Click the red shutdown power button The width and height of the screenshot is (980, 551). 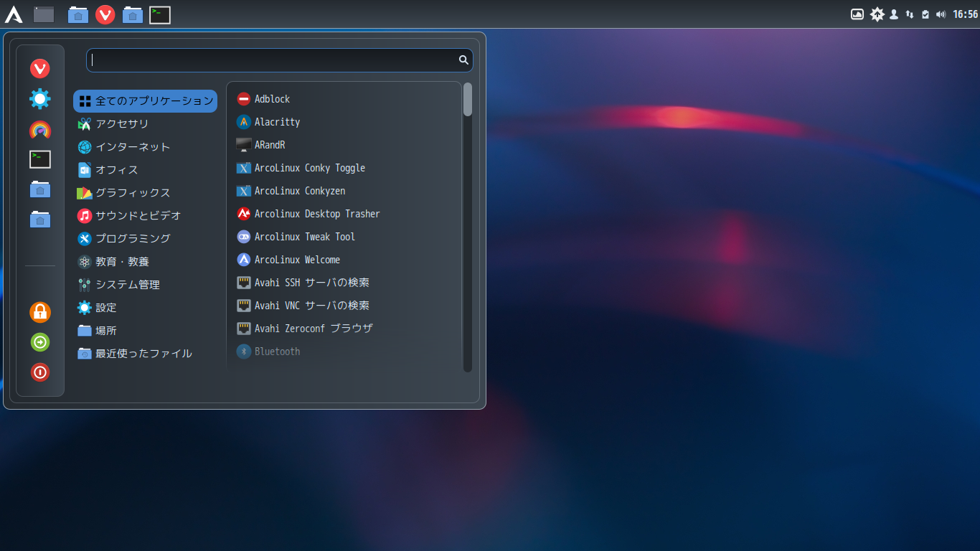tap(40, 372)
